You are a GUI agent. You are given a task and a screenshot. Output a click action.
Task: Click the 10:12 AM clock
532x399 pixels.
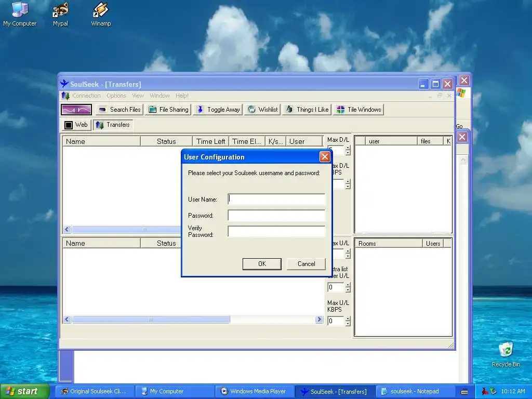(x=513, y=391)
